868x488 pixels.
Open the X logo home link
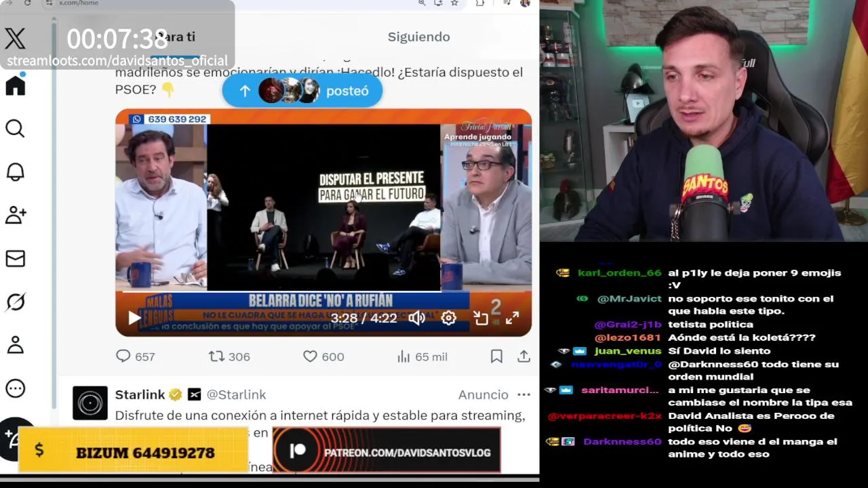click(x=15, y=39)
